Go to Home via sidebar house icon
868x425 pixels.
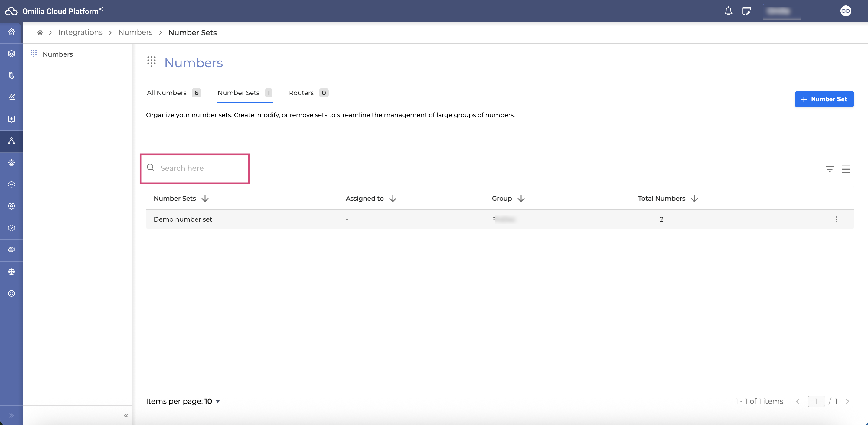tap(11, 32)
